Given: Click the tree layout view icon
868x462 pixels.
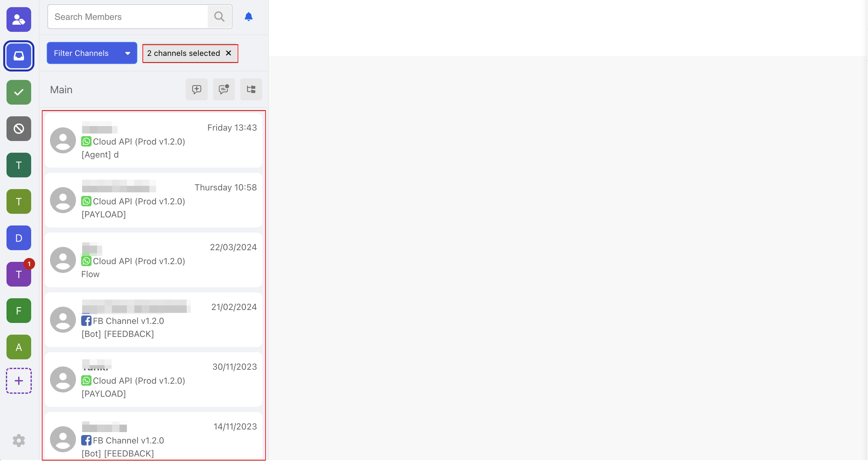Looking at the screenshot, I should point(251,90).
